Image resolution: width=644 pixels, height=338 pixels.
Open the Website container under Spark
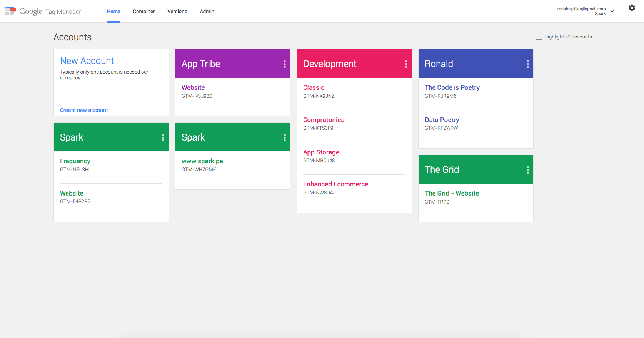tap(72, 193)
